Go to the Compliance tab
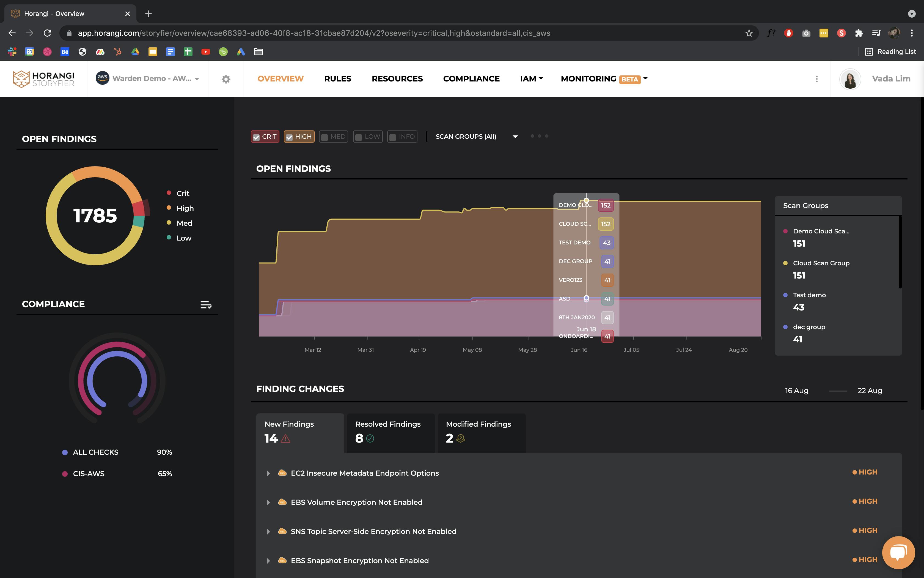Viewport: 924px width, 578px height. click(x=471, y=79)
